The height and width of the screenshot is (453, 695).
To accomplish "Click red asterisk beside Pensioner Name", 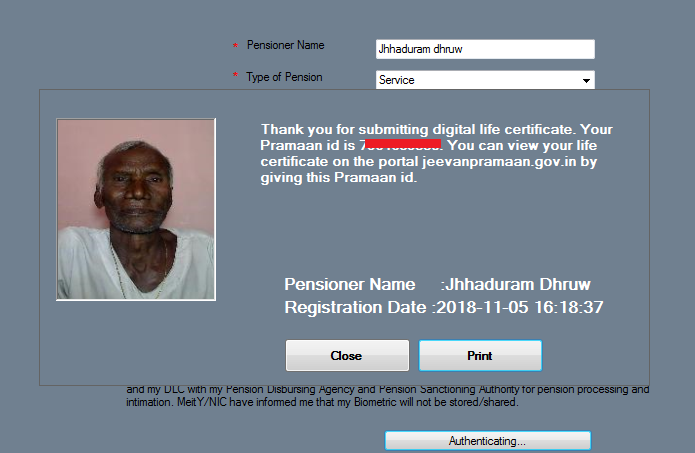I will coord(235,45).
